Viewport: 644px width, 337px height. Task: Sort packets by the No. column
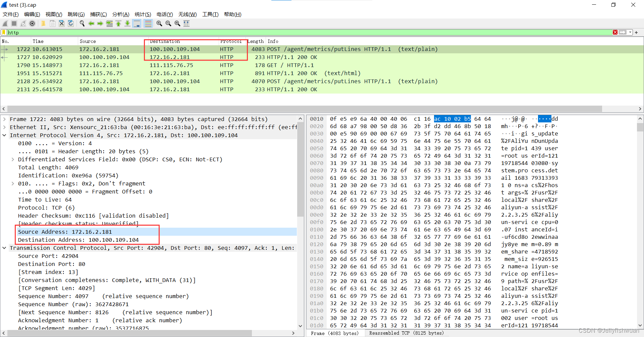coord(15,41)
